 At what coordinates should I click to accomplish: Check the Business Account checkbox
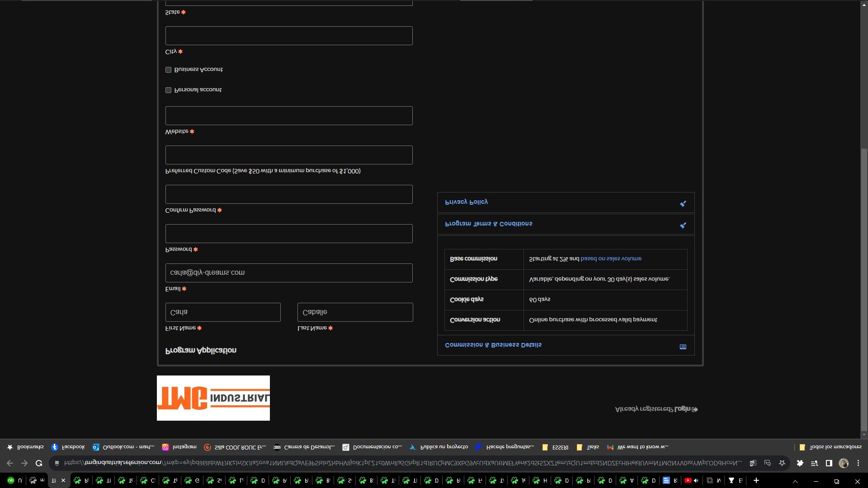click(x=168, y=70)
